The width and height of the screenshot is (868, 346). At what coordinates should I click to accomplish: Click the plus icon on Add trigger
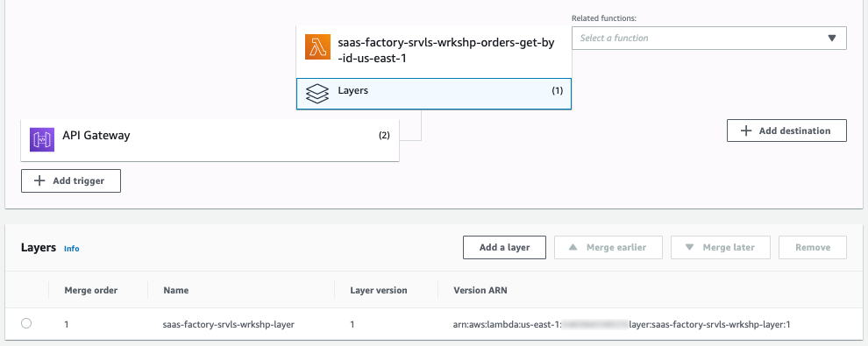[39, 180]
